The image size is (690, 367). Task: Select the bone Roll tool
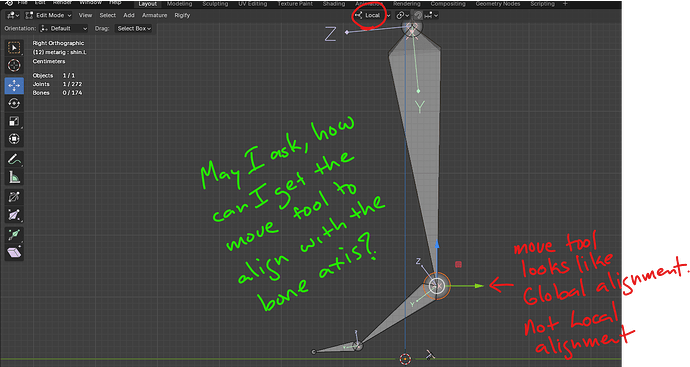[14, 197]
